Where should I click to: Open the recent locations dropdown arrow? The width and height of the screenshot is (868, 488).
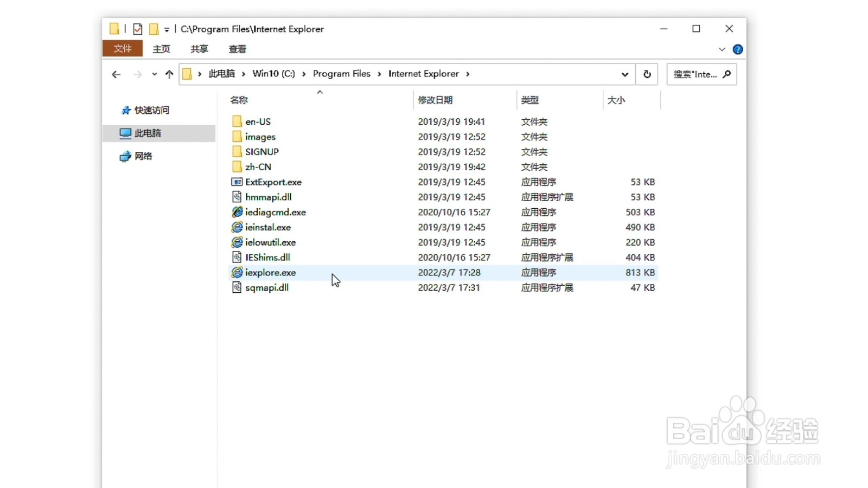(155, 74)
